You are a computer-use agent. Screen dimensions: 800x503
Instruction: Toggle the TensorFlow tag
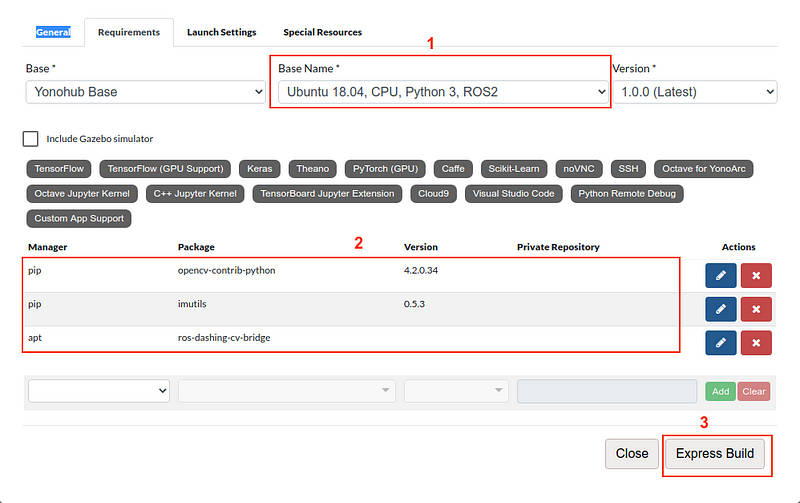pyautogui.click(x=59, y=169)
